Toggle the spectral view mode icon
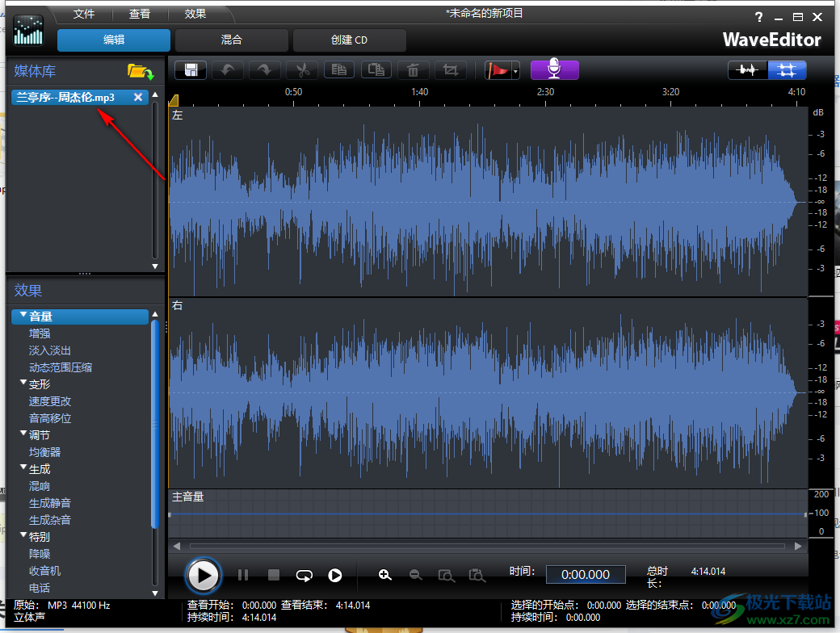The width and height of the screenshot is (840, 633). pyautogui.click(x=787, y=70)
